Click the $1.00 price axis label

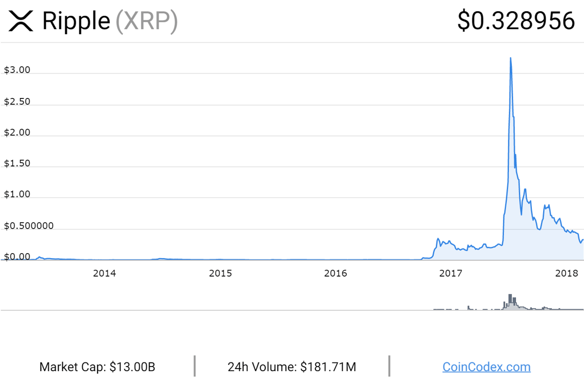coord(17,194)
